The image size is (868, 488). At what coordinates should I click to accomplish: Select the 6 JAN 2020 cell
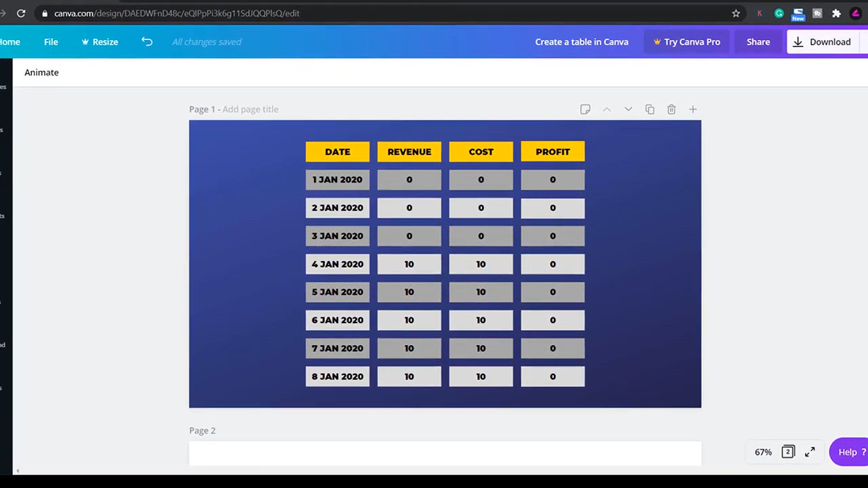tap(338, 320)
